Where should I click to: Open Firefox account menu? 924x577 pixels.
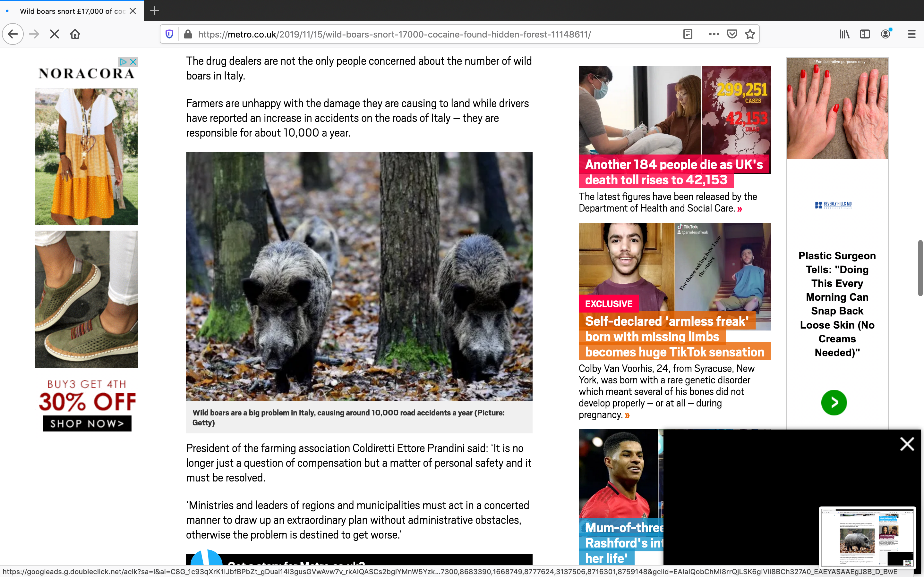click(x=886, y=34)
